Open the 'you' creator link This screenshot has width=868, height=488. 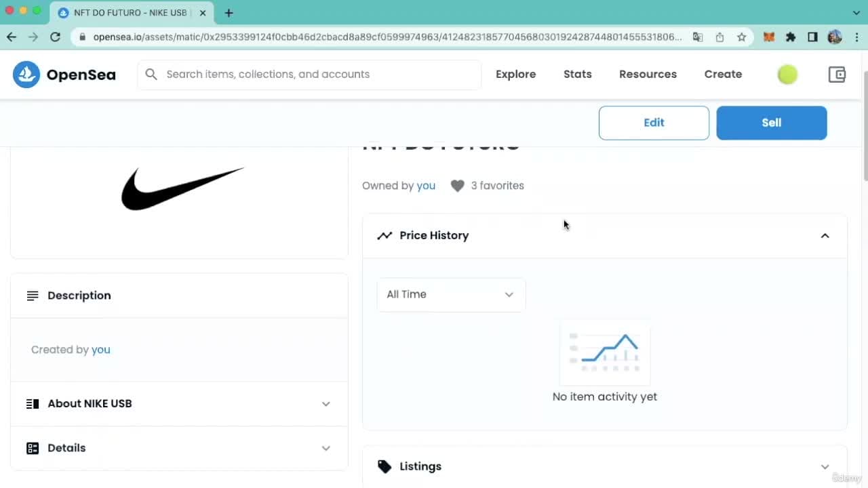click(x=101, y=350)
